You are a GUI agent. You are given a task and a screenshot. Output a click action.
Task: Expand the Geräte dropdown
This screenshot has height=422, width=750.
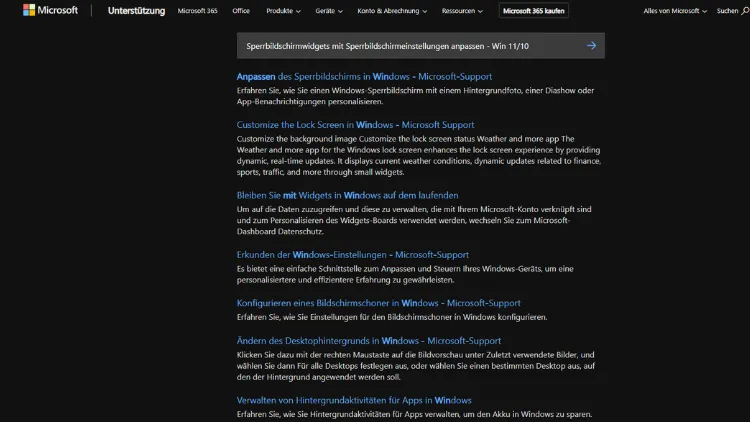pos(329,11)
